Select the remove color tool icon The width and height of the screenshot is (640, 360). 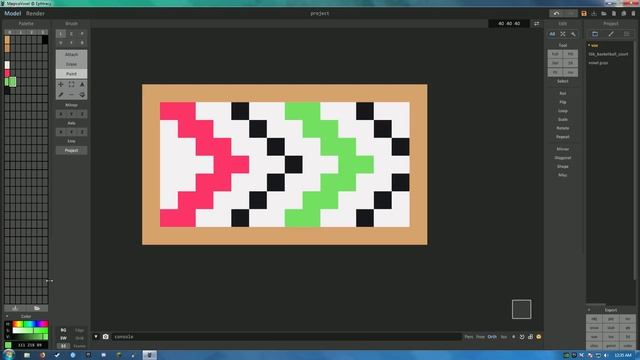pyautogui.click(x=71, y=95)
